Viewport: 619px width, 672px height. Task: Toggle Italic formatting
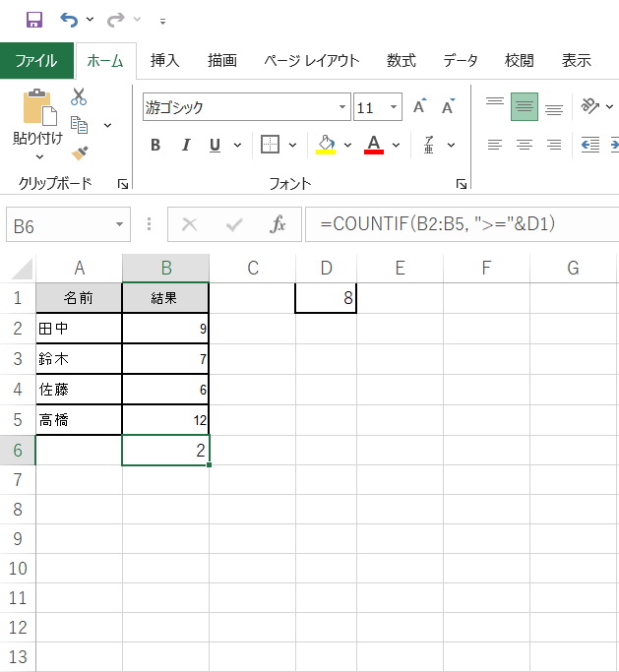185,146
